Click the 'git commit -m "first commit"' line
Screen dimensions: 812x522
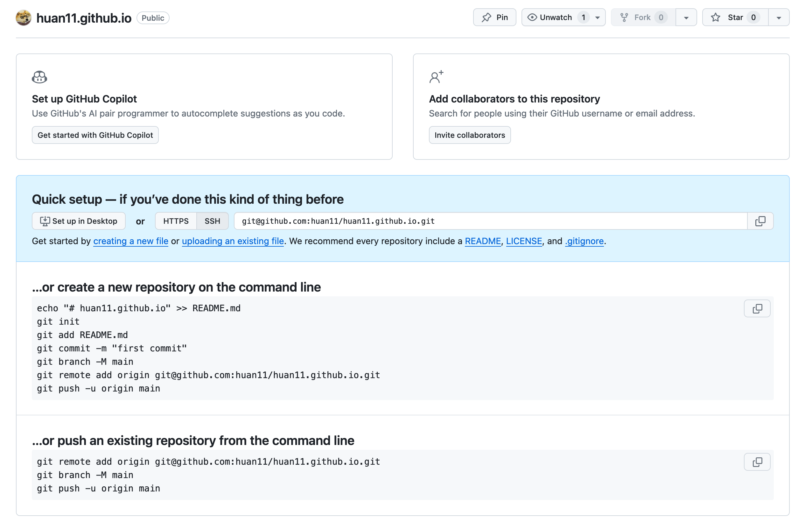(112, 348)
